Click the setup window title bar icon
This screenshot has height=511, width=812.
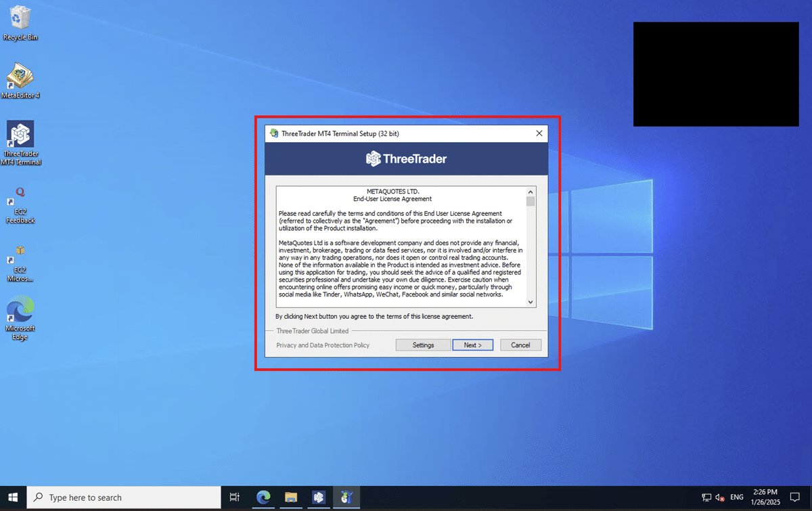273,133
